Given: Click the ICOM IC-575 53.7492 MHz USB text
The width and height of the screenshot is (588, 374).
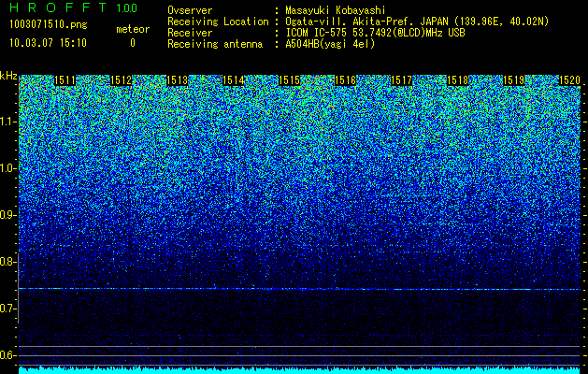Looking at the screenshot, I should [x=375, y=33].
